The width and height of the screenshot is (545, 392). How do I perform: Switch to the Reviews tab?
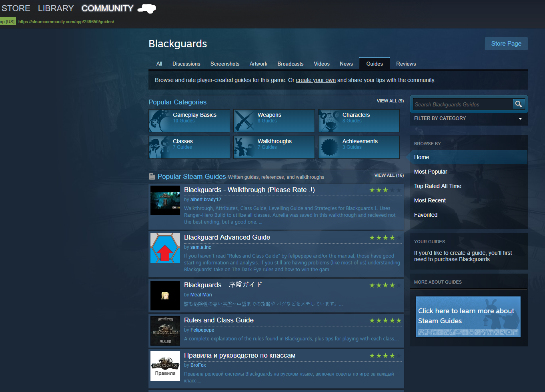(406, 64)
